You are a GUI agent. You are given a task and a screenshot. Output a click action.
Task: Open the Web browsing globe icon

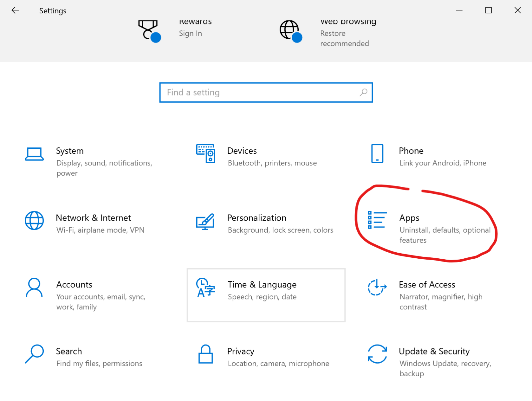click(x=290, y=31)
